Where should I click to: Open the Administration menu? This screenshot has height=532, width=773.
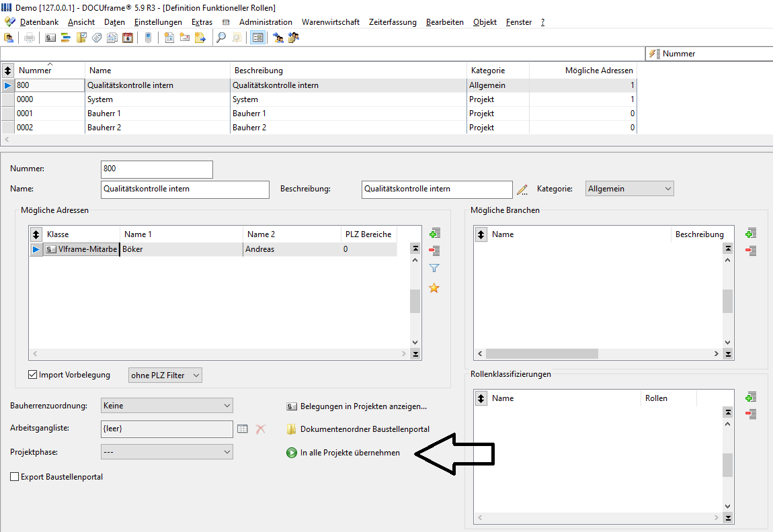266,22
